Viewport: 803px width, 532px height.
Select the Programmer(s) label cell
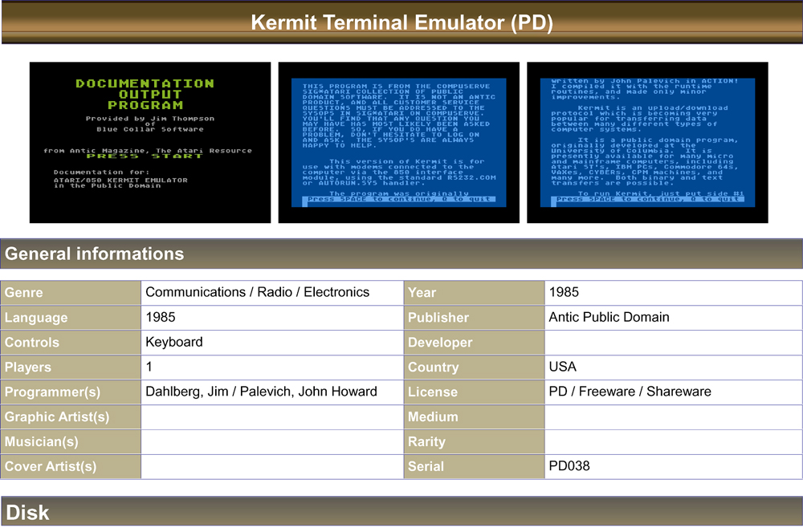71,392
